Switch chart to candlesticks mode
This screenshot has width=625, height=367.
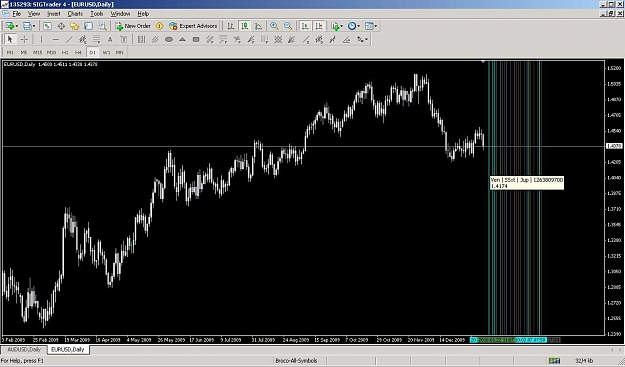[x=244, y=26]
